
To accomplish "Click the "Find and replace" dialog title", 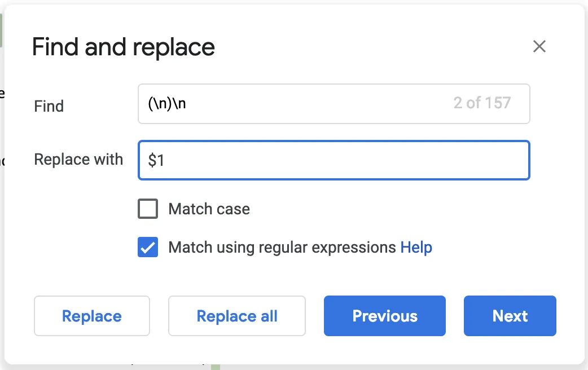I will pos(124,47).
